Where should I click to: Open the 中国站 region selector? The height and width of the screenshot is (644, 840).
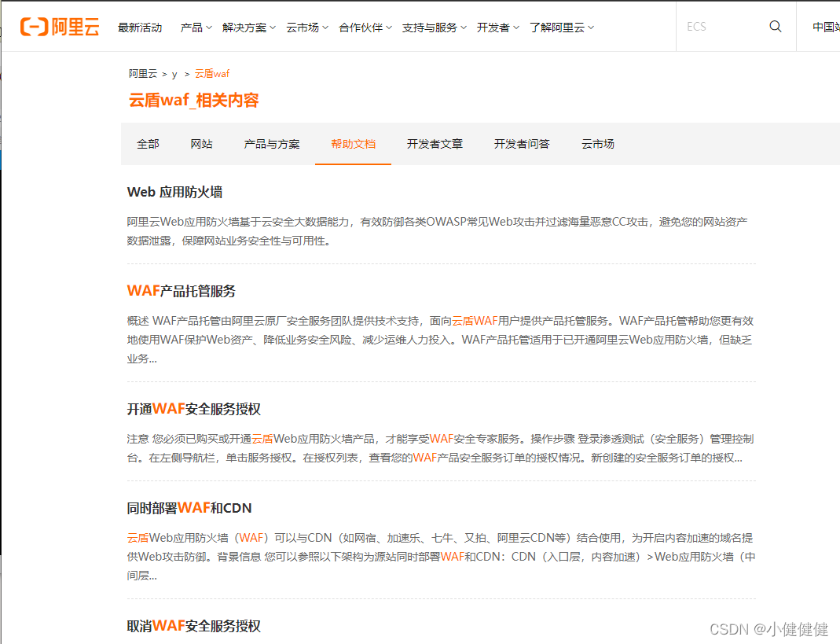[x=826, y=27]
